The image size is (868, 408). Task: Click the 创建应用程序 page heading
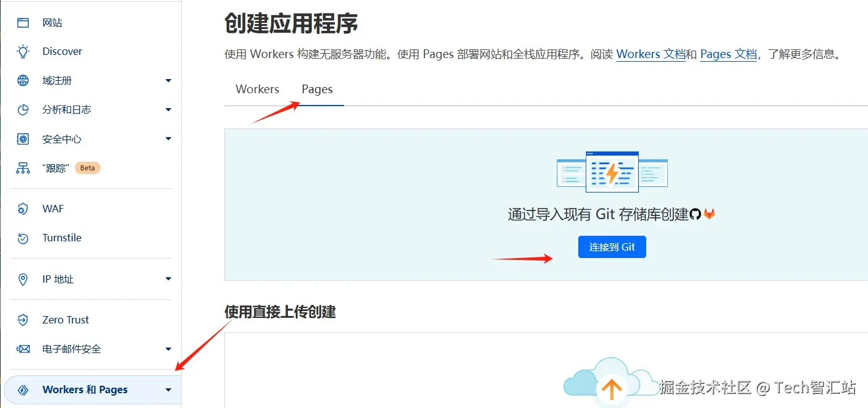[x=292, y=25]
